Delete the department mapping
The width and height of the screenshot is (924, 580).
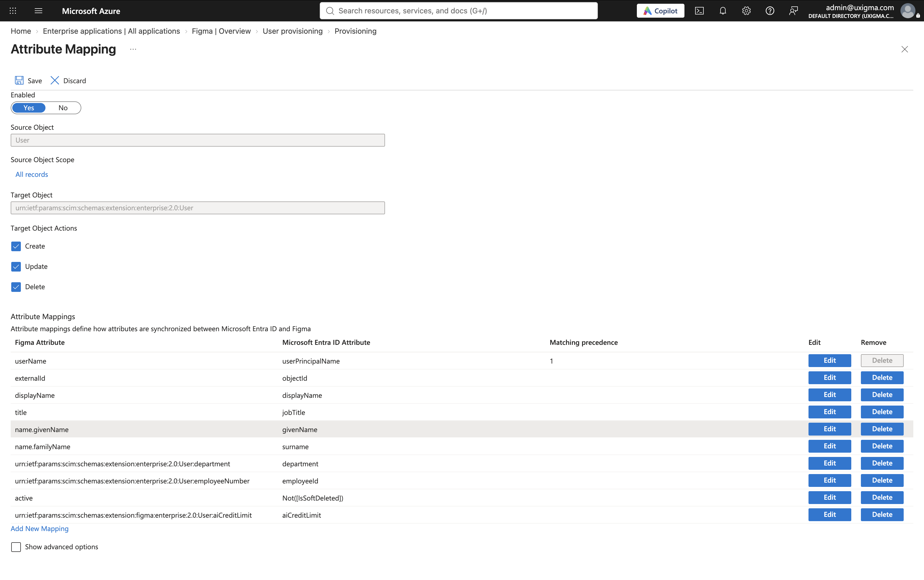(882, 463)
